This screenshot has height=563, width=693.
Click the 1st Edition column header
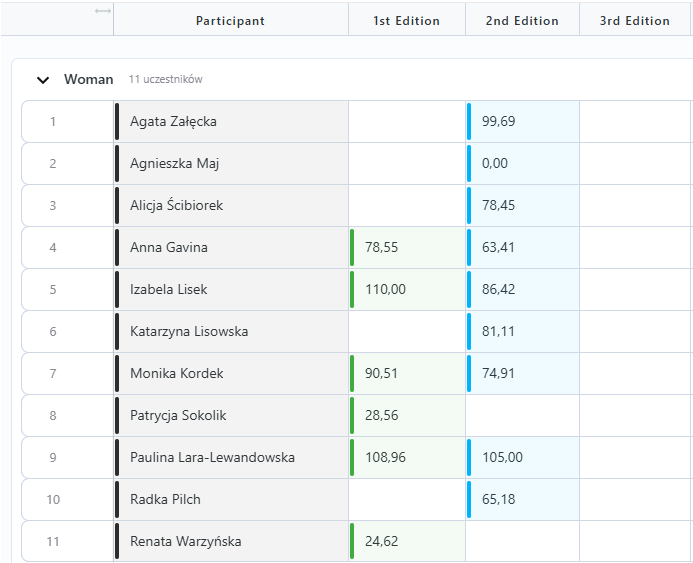click(x=406, y=20)
